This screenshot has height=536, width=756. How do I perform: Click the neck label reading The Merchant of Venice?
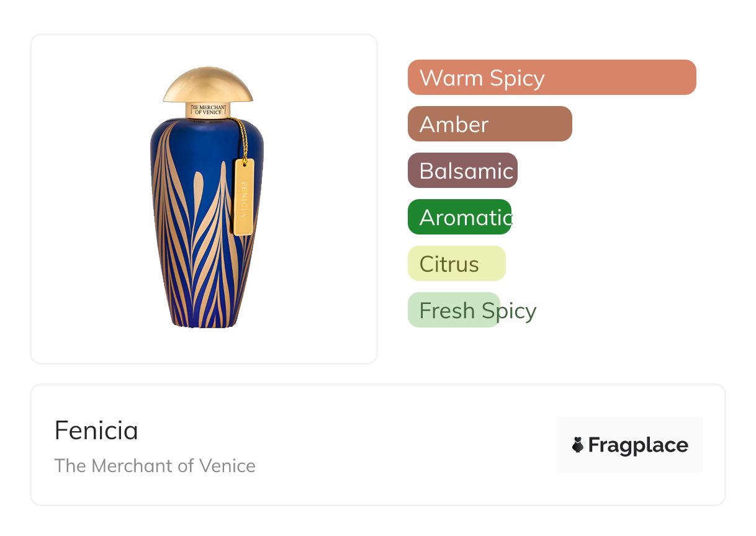coord(208,110)
